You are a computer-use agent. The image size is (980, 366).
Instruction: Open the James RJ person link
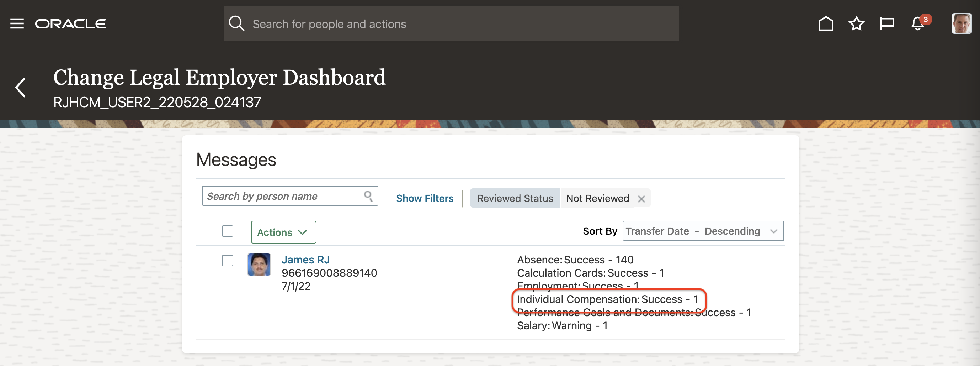pos(305,260)
